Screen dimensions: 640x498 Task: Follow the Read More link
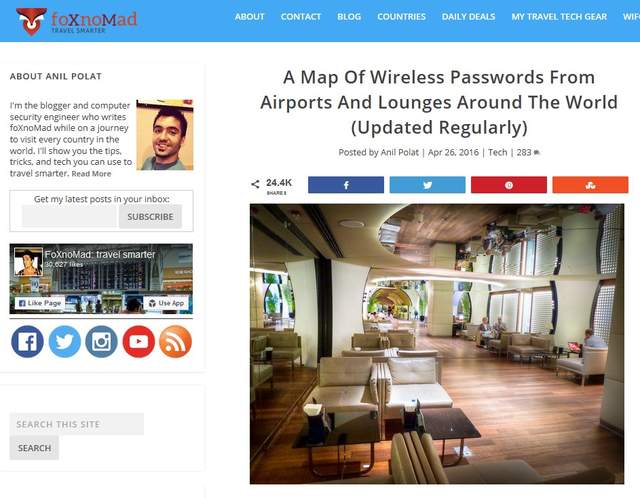pos(91,174)
